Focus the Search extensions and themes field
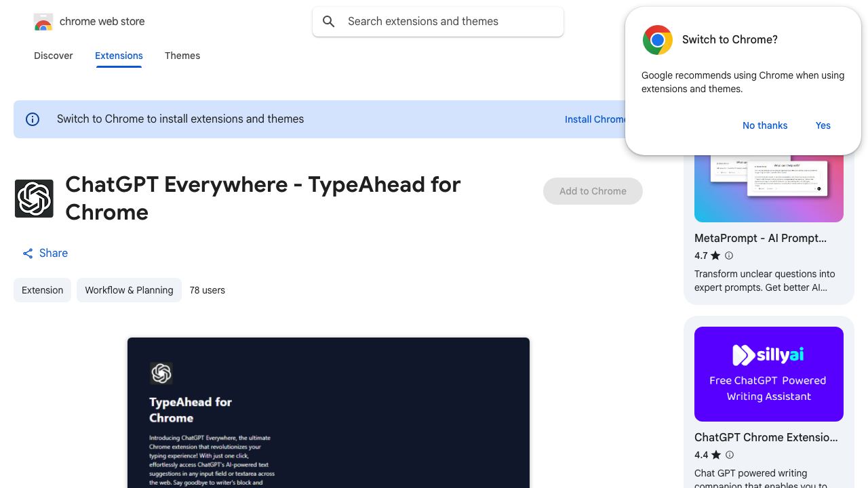Screen dimensions: 868x488 pos(438,22)
